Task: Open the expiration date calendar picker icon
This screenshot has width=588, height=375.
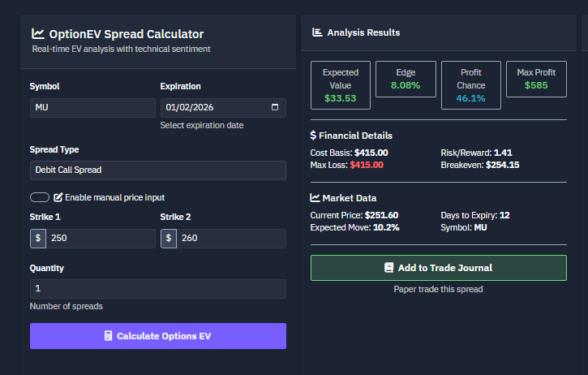Action: [275, 107]
